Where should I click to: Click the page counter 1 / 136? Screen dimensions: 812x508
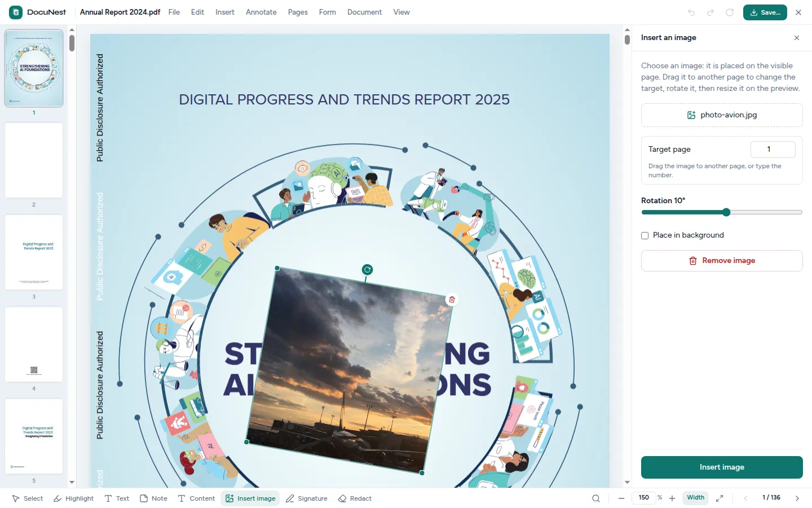pyautogui.click(x=771, y=498)
